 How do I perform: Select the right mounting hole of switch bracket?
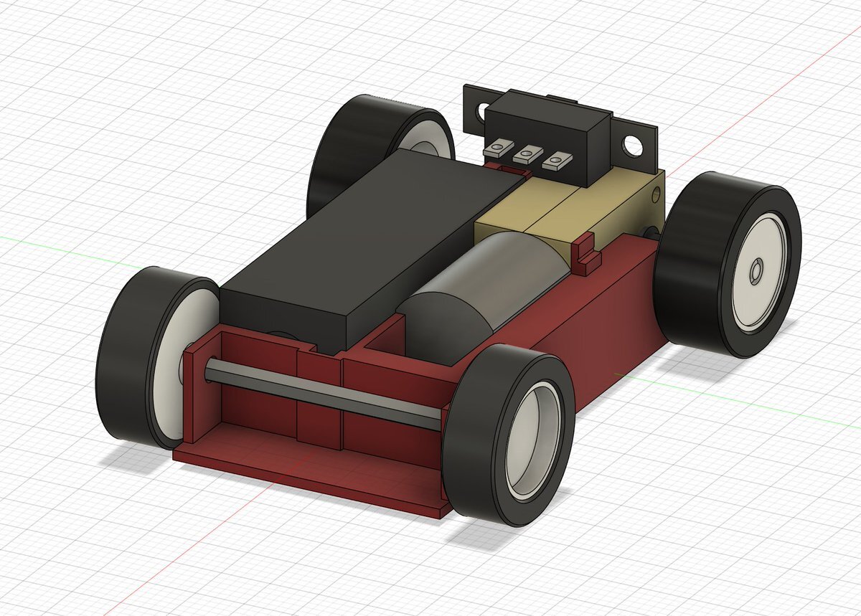(x=634, y=145)
